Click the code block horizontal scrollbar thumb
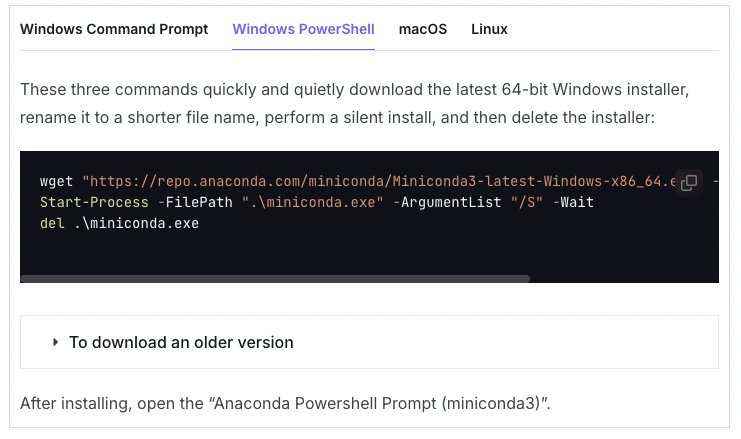Viewport: 741px width, 439px height. coord(275,279)
